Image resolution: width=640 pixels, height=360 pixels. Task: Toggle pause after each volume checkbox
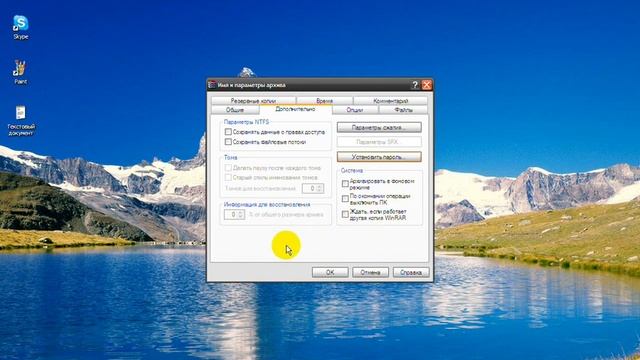(x=228, y=168)
